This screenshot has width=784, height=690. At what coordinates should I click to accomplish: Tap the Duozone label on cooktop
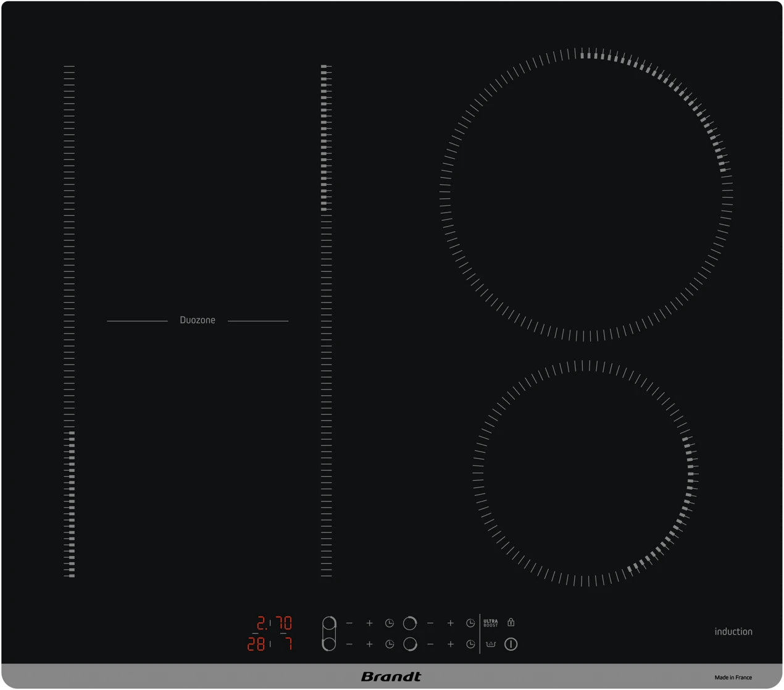point(198,320)
